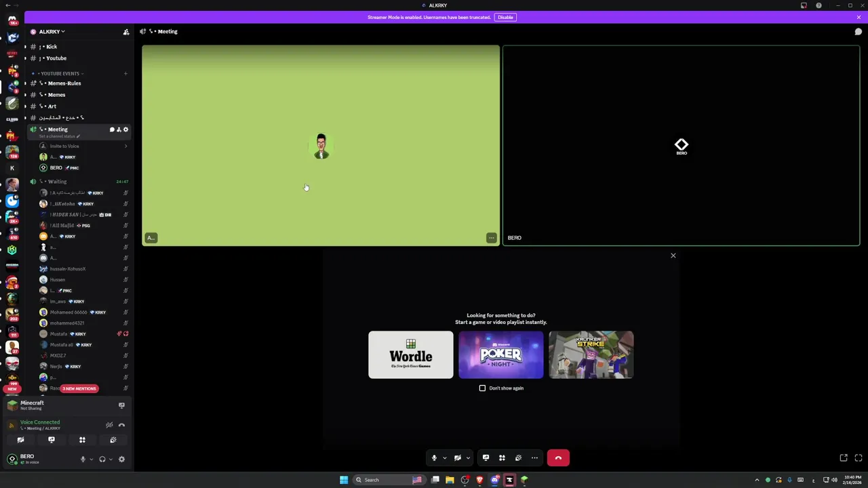The height and width of the screenshot is (488, 868).
Task: Close the activity suggestions panel
Action: [673, 256]
